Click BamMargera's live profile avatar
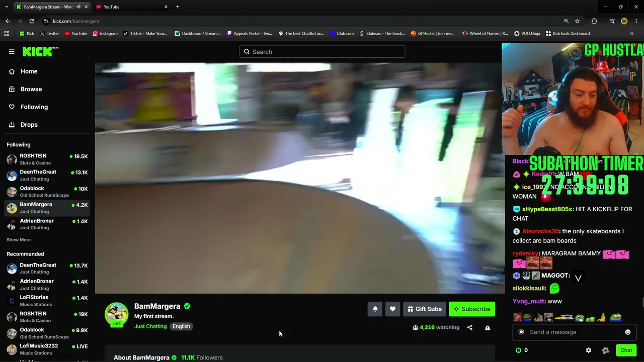The image size is (644, 362). pos(116,315)
